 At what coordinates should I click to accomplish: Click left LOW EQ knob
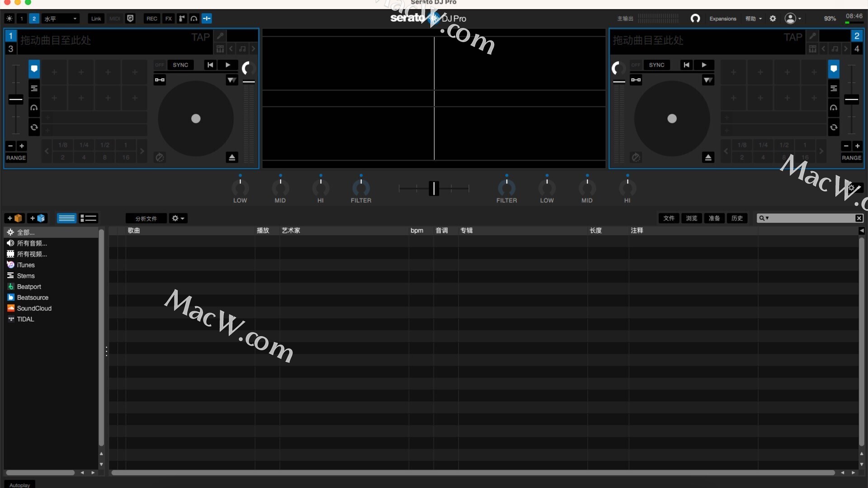(x=240, y=187)
